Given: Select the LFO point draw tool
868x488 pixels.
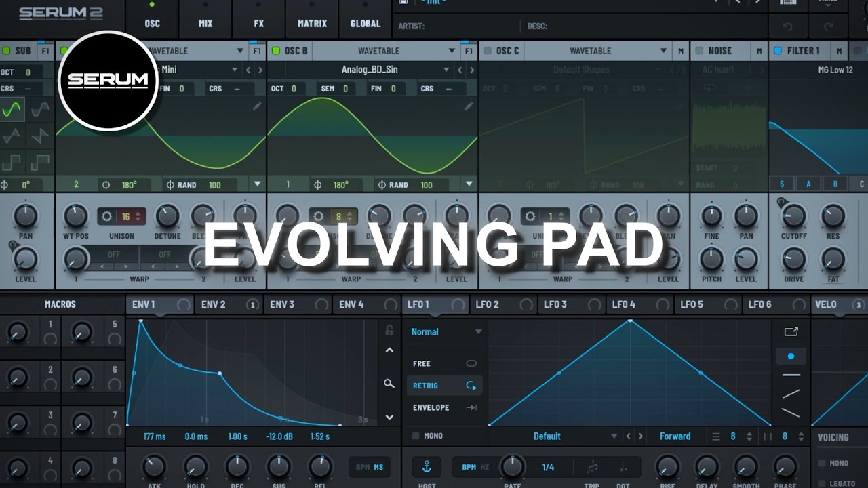Looking at the screenshot, I should click(791, 356).
